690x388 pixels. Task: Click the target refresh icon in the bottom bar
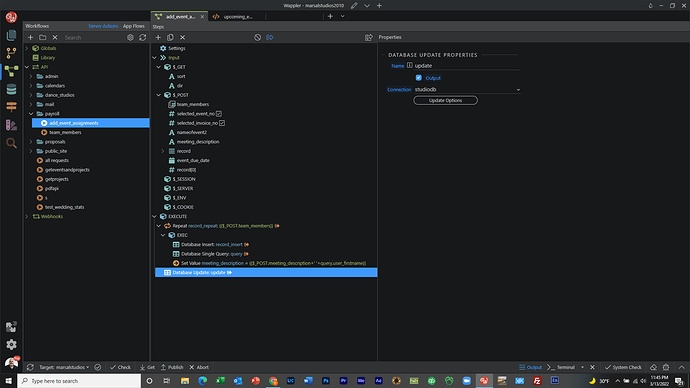tap(30, 367)
